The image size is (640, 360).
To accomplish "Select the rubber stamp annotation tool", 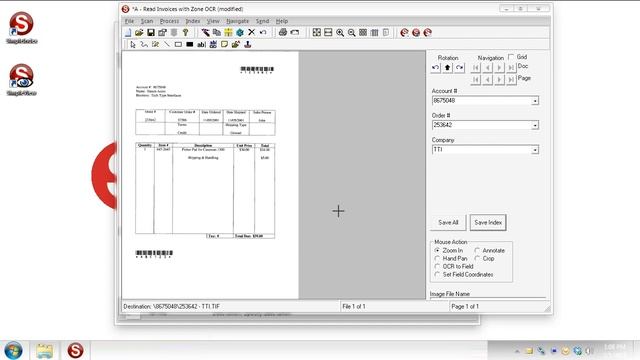I will (x=247, y=44).
